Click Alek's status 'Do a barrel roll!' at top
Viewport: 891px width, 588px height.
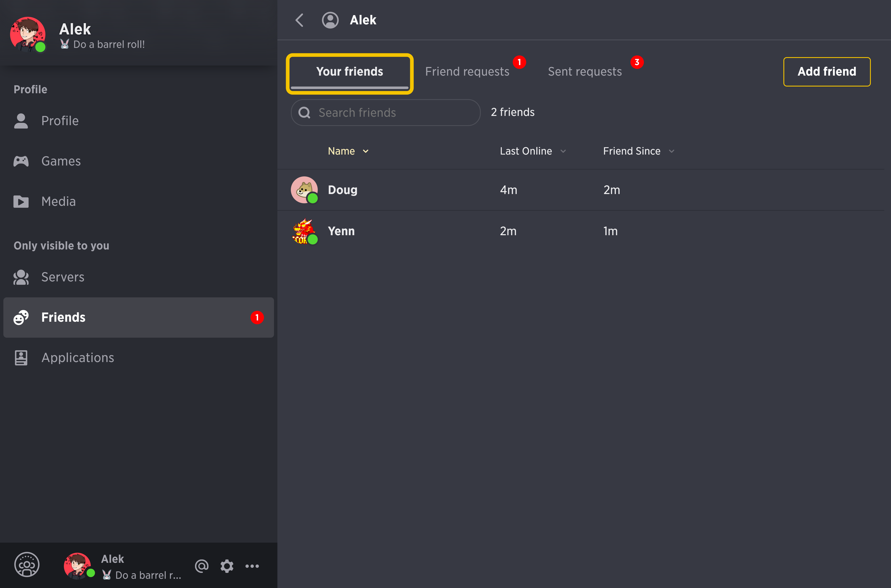pyautogui.click(x=102, y=45)
